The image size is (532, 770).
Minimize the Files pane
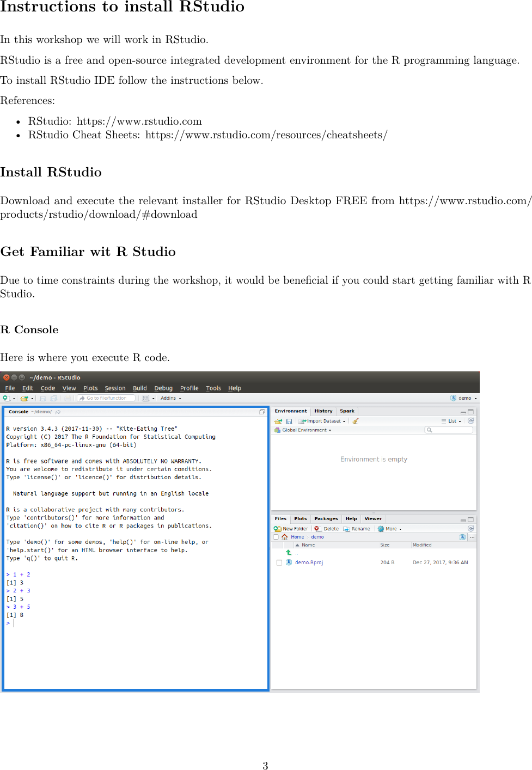(x=463, y=520)
